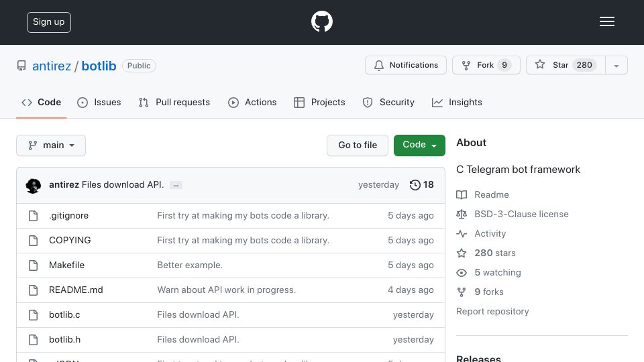
Task: Click file icon next to Makefile
Action: click(x=34, y=265)
